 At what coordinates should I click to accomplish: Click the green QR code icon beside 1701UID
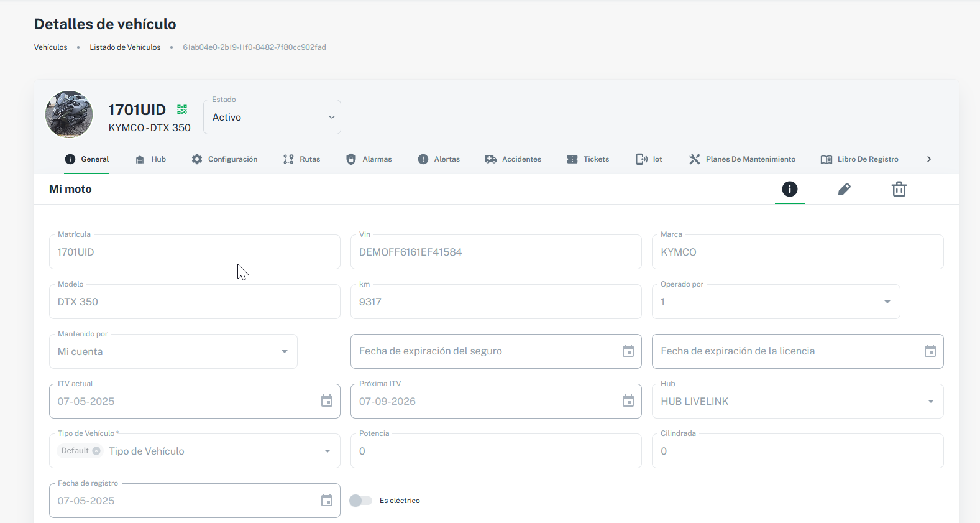tap(182, 109)
